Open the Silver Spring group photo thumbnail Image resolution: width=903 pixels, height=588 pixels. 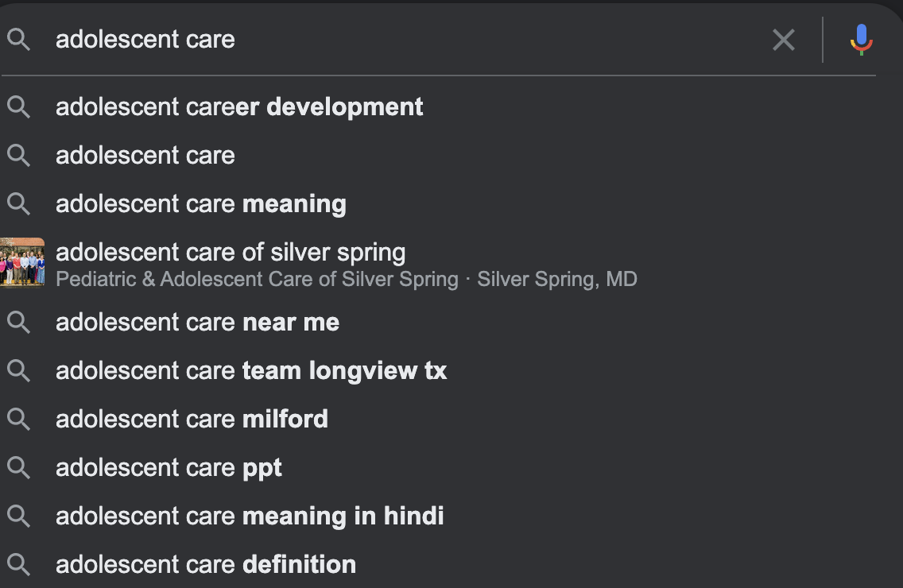[22, 263]
